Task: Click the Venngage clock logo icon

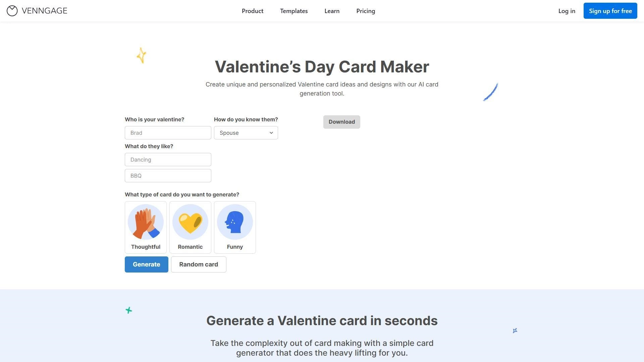Action: pos(12,11)
